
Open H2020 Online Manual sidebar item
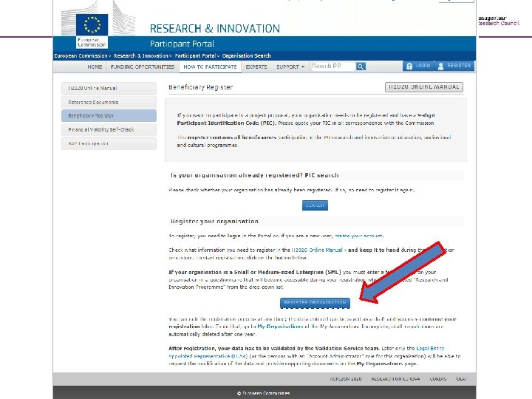tap(109, 88)
